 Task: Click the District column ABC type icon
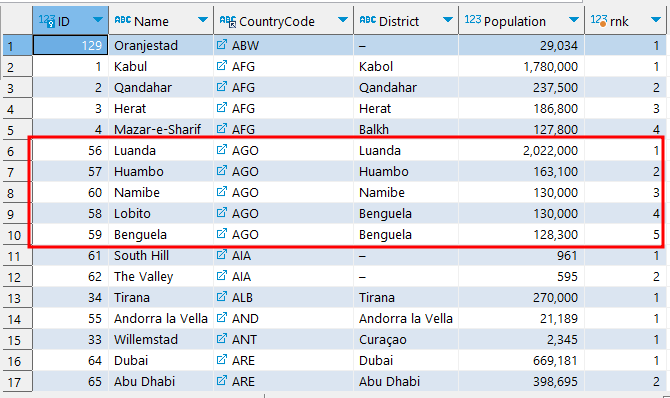coord(368,20)
